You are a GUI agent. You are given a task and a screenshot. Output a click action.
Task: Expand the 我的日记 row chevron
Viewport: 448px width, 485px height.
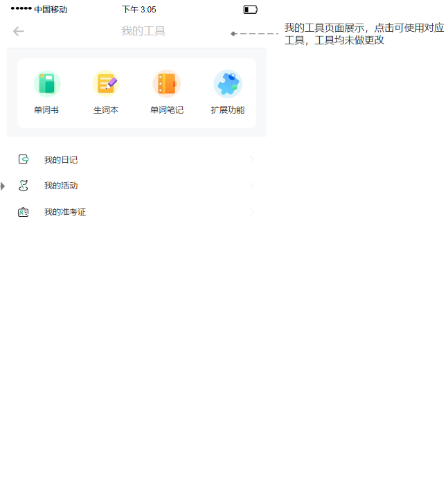click(251, 159)
